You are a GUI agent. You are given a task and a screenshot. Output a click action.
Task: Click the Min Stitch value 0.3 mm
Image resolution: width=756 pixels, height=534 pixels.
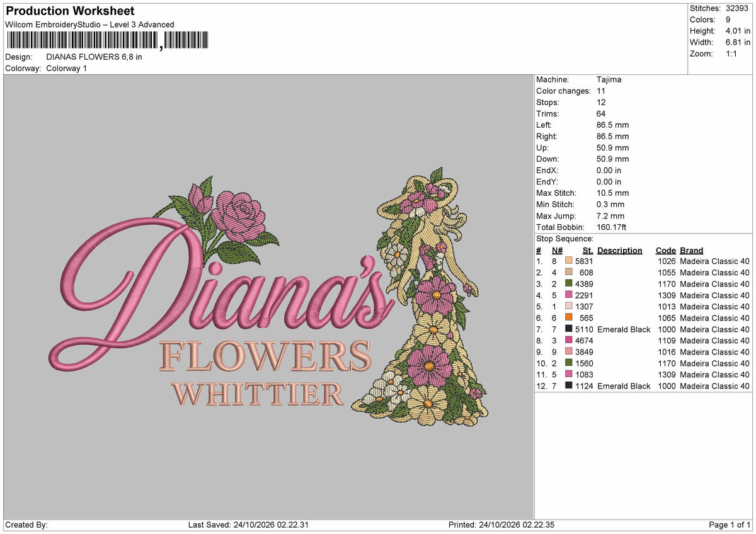(x=610, y=205)
